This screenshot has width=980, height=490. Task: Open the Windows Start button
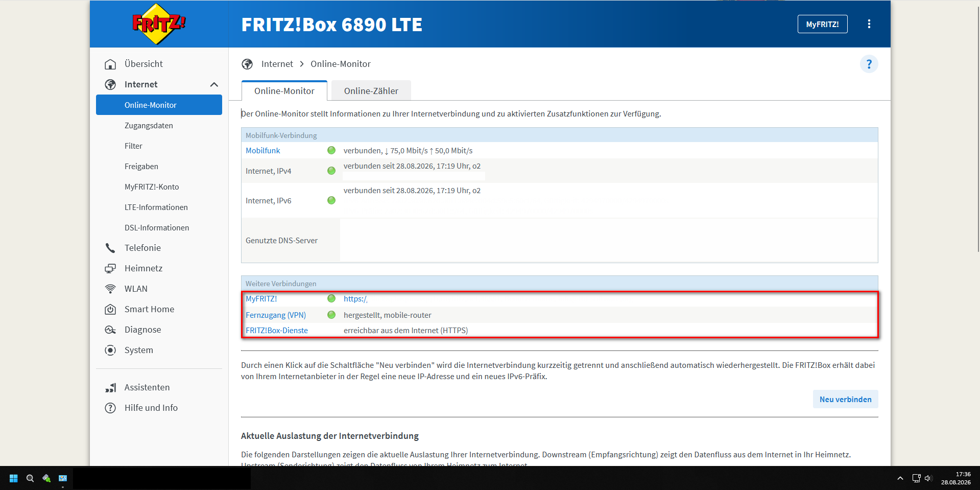point(14,478)
